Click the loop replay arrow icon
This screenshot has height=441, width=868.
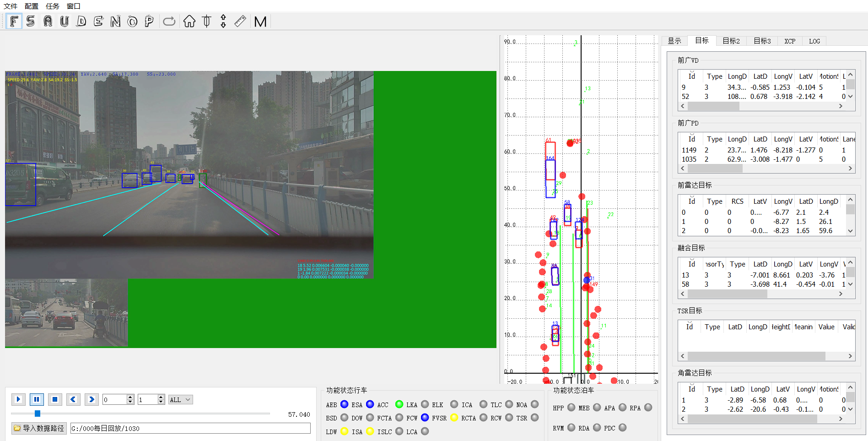click(x=169, y=21)
